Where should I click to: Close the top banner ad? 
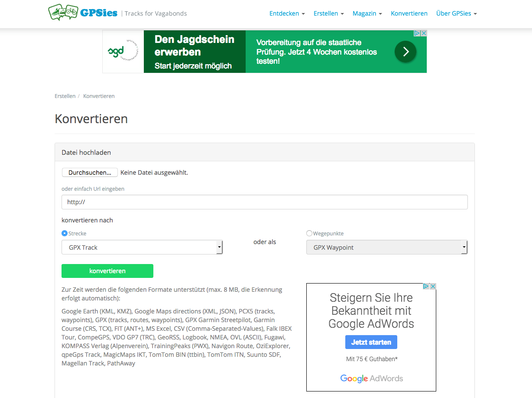tap(424, 33)
